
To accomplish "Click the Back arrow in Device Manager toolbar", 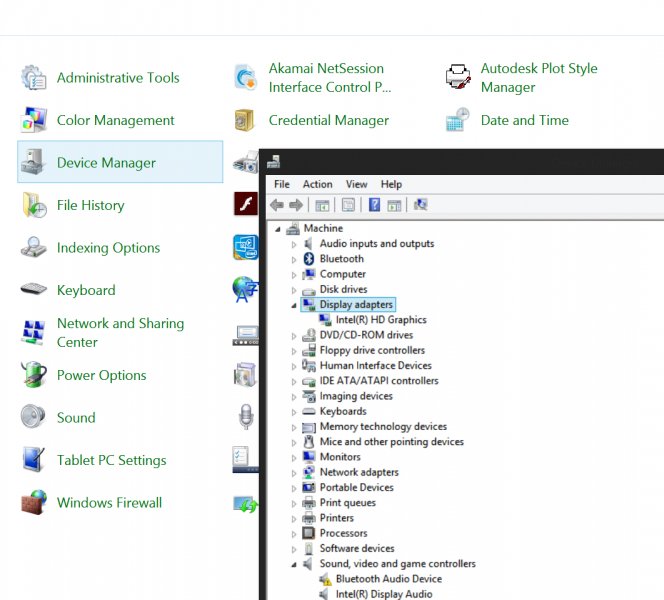I will coord(277,205).
